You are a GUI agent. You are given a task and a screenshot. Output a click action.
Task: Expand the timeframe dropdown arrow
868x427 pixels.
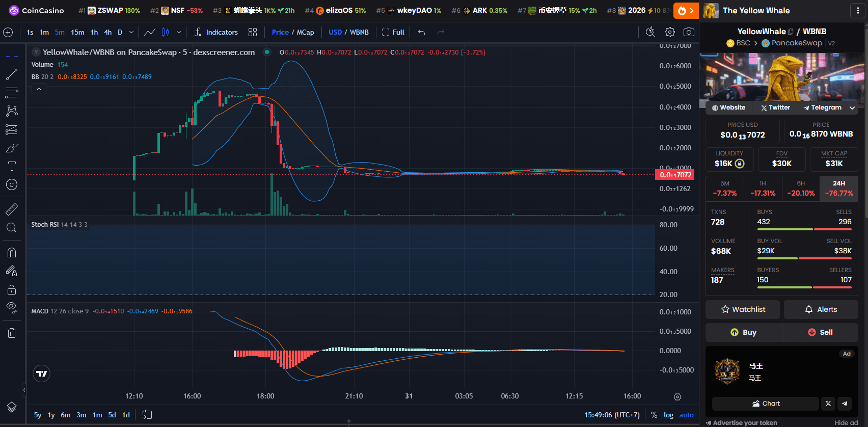[131, 32]
